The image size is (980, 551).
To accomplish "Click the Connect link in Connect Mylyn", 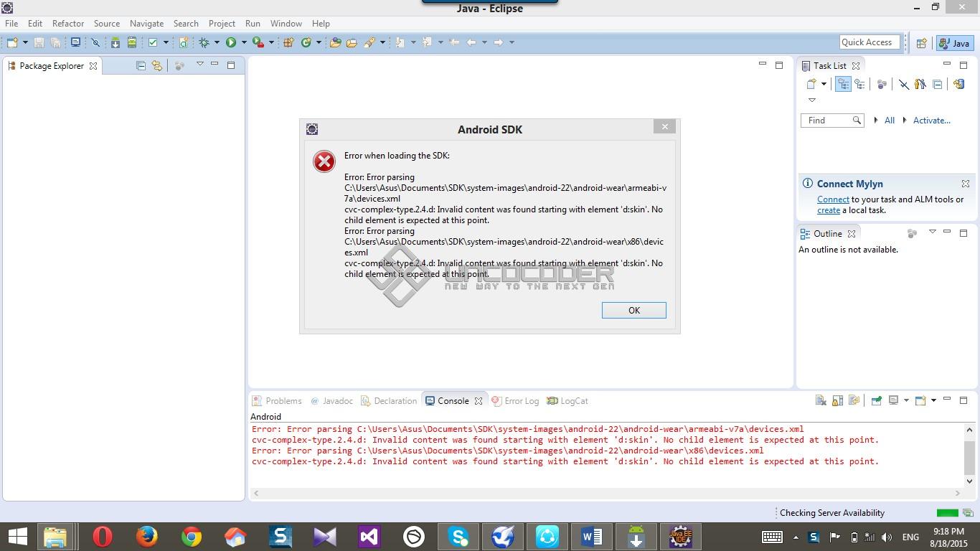I will [x=833, y=199].
